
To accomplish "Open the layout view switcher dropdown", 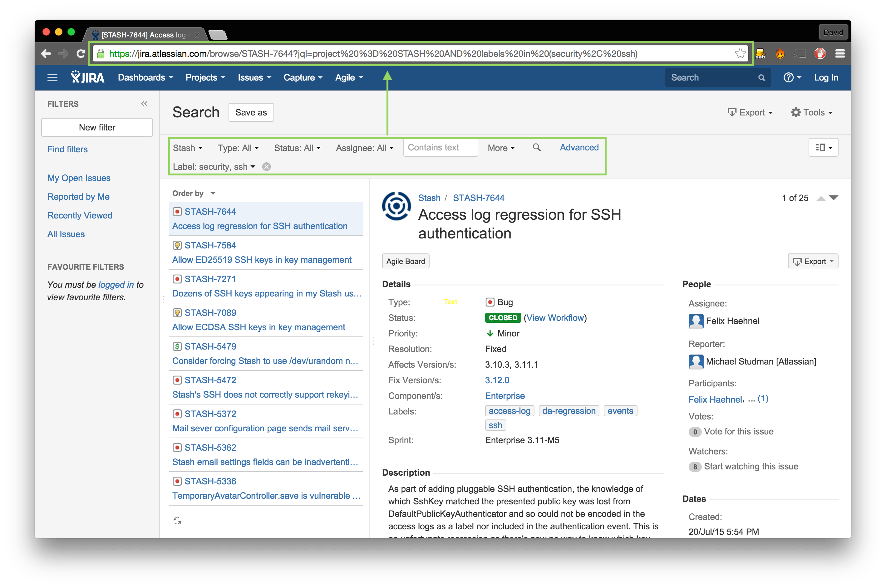I will 823,148.
